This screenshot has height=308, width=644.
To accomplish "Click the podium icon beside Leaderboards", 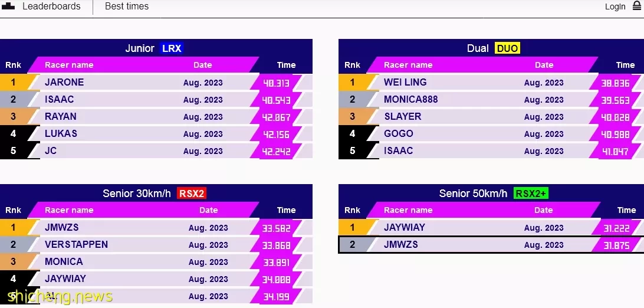I will coord(9,6).
